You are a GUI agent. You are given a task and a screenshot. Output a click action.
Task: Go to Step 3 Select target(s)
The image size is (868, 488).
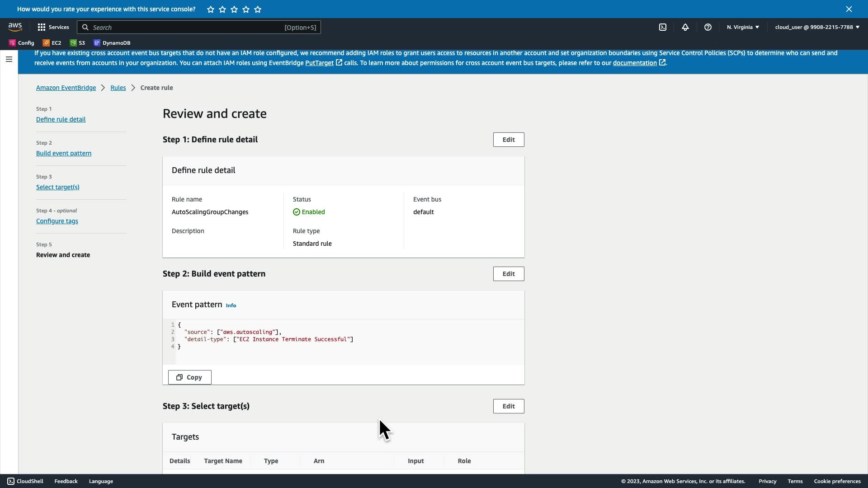tap(58, 187)
